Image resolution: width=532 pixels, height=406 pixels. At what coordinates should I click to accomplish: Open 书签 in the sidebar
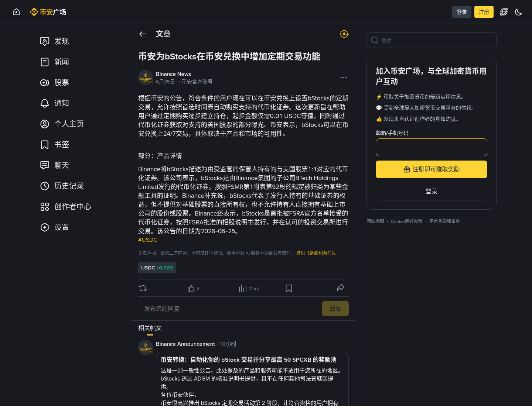pos(55,144)
